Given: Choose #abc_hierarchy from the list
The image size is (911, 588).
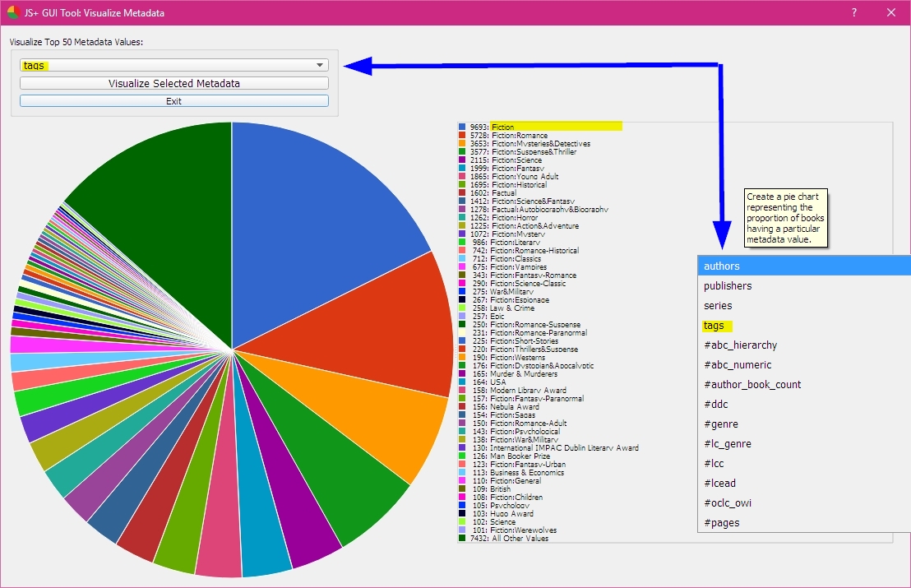Looking at the screenshot, I should [x=804, y=345].
